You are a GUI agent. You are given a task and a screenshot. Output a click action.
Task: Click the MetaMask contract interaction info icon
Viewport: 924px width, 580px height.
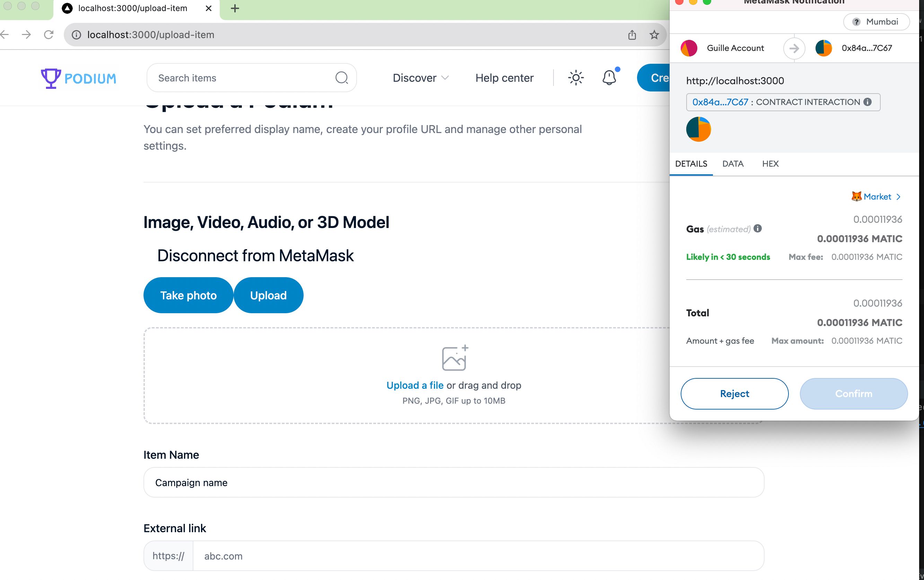(869, 102)
